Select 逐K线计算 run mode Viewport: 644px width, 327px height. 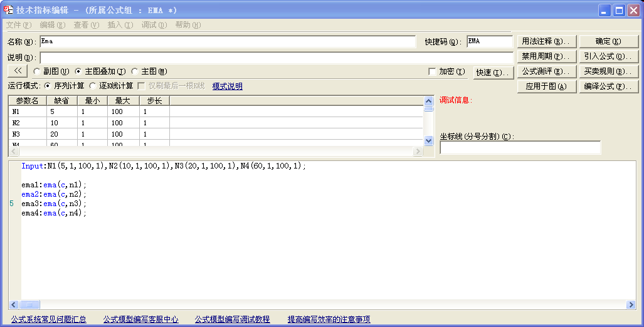click(x=93, y=86)
